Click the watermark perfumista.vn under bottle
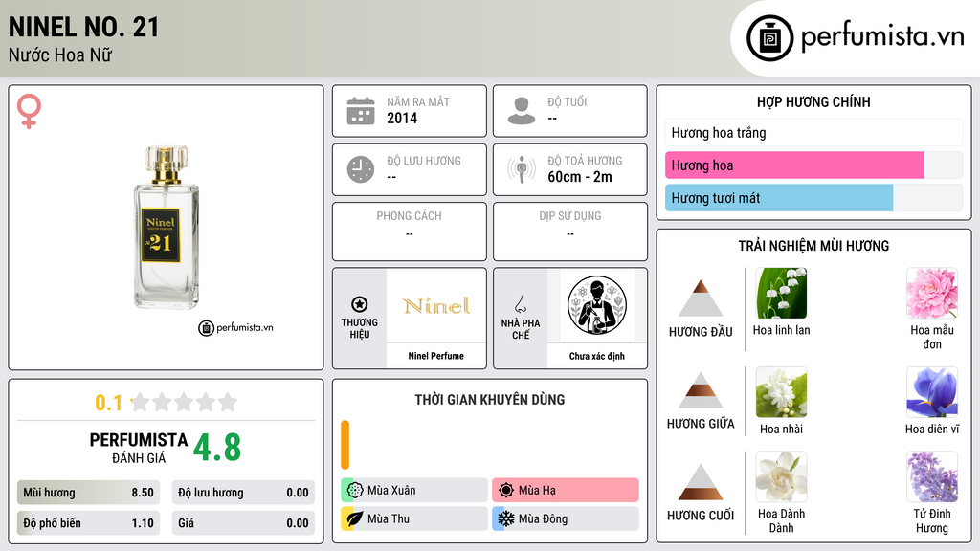The height and width of the screenshot is (551, 980). 236,327
